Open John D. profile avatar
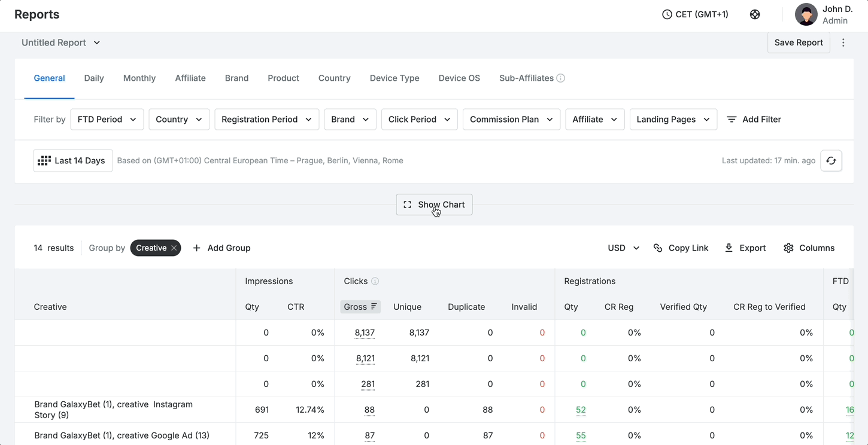Viewport: 868px width, 445px height. coord(806,14)
